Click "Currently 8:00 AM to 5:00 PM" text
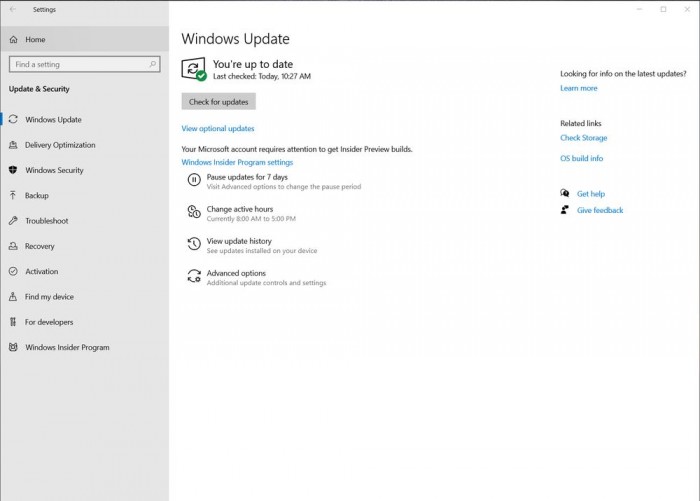Image resolution: width=700 pixels, height=501 pixels. [x=251, y=218]
